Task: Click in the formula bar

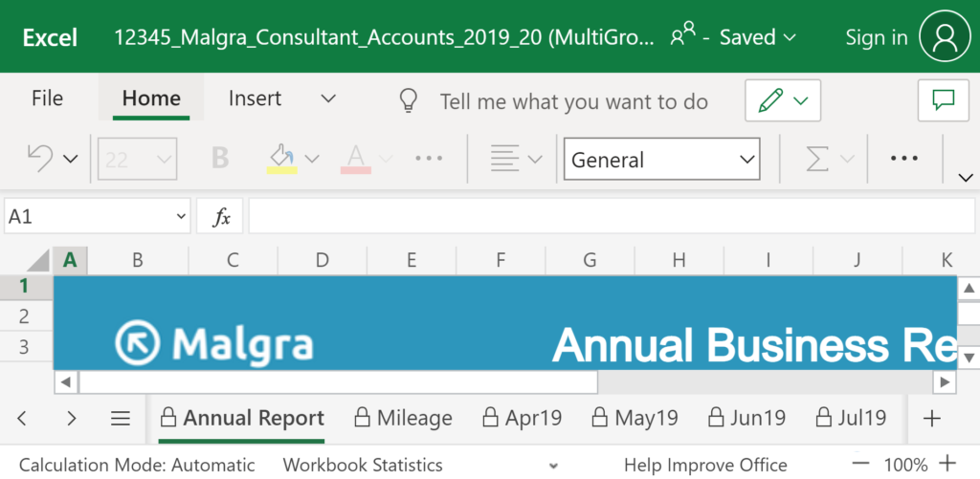Action: [x=612, y=217]
